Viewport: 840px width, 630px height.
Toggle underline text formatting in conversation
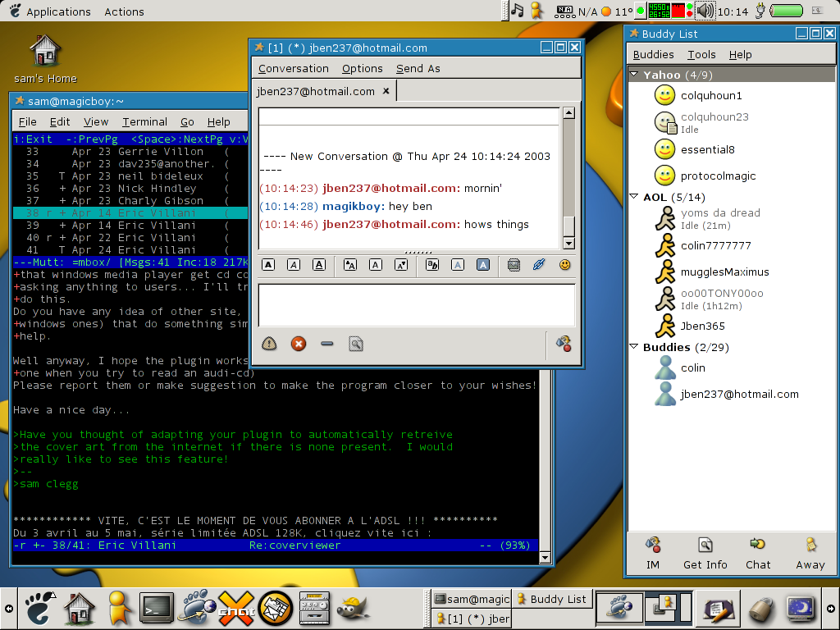click(x=319, y=265)
